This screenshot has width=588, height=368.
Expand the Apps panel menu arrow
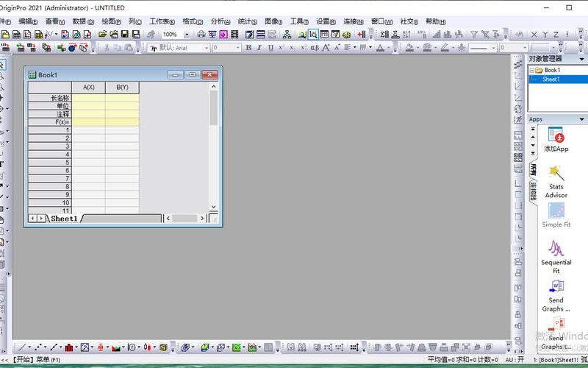pos(581,119)
